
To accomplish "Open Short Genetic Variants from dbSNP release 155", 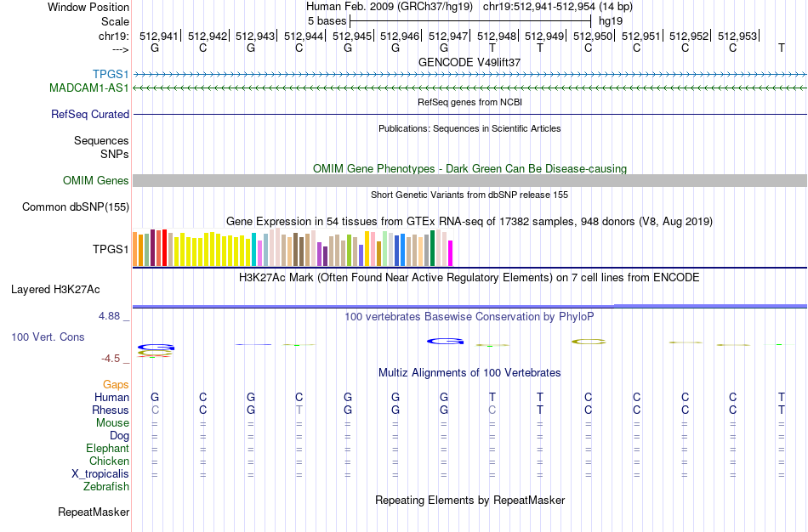I will point(469,195).
